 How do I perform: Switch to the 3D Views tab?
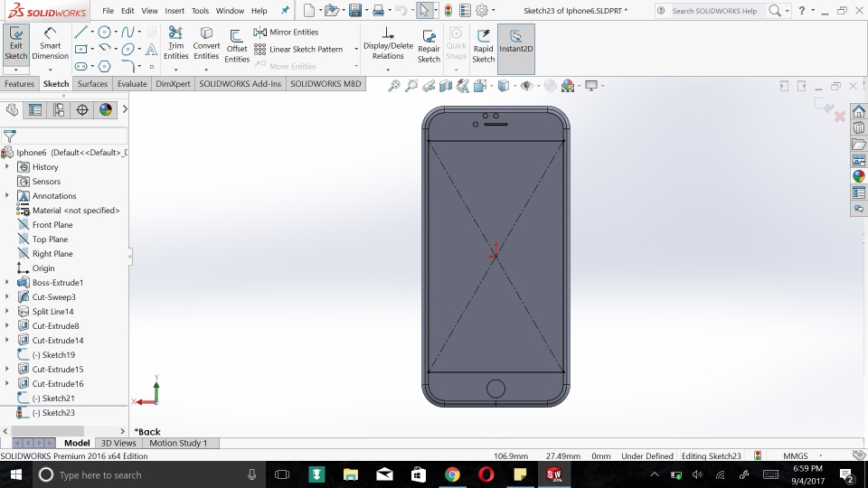tap(118, 443)
